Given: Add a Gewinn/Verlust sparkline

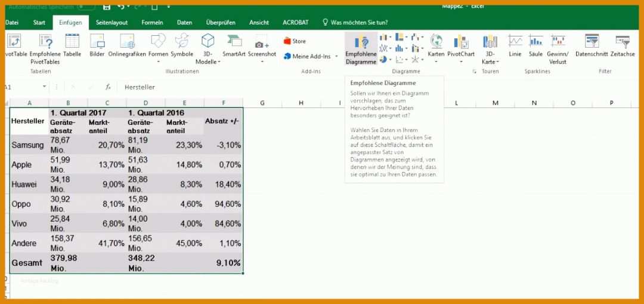Looking at the screenshot, I should pos(558,50).
